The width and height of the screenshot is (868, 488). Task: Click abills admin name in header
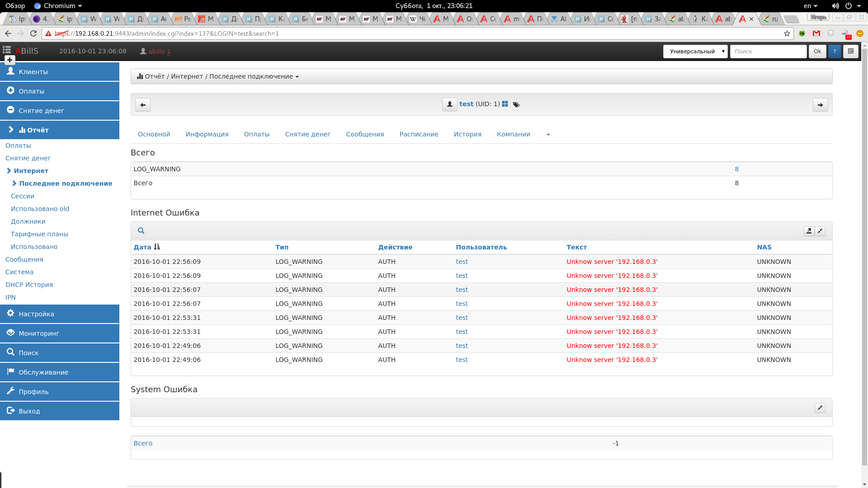pos(156,52)
